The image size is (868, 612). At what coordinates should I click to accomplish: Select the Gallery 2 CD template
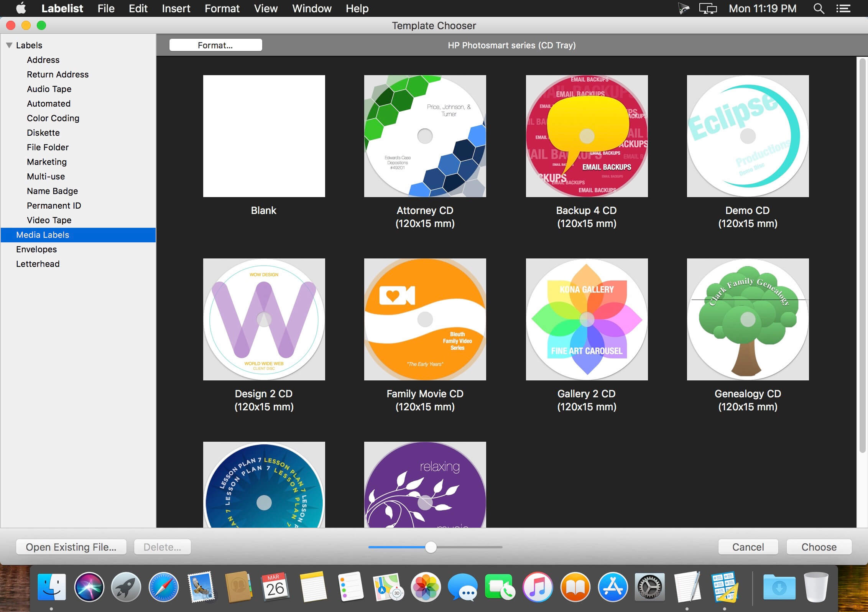point(587,319)
